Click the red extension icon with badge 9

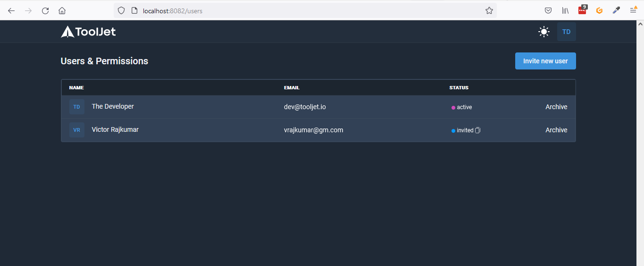coord(583,10)
